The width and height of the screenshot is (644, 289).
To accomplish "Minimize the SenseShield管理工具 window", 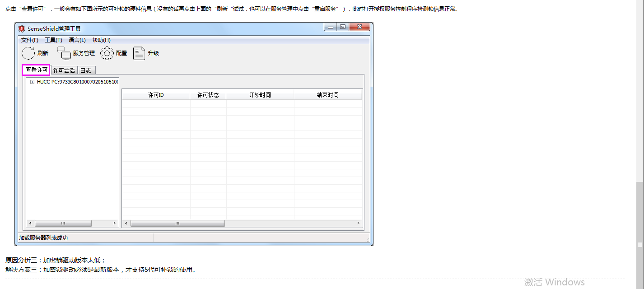I will [x=331, y=27].
